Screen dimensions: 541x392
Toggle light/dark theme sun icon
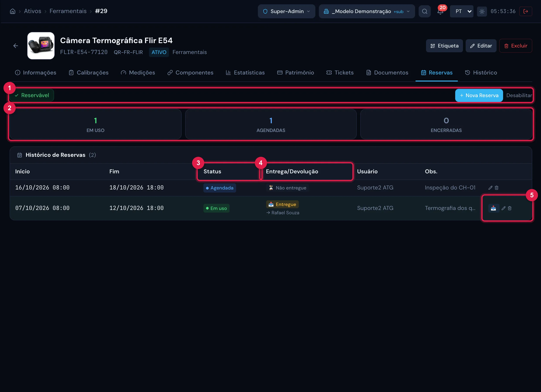[482, 11]
